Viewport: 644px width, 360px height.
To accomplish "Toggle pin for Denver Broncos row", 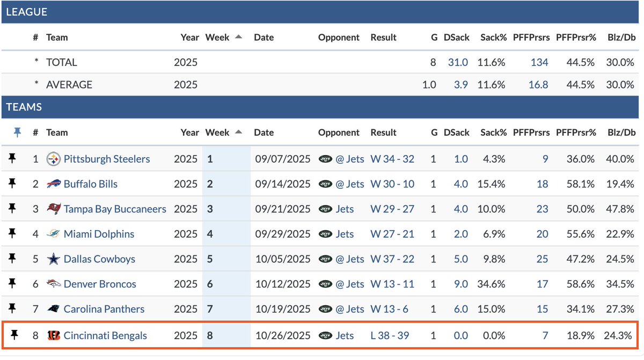I will (x=13, y=283).
